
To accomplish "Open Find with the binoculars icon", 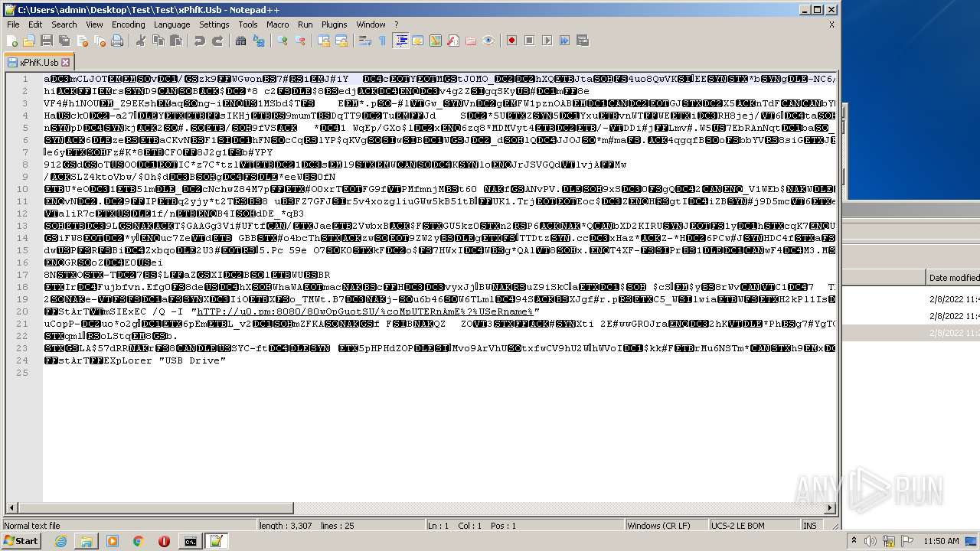I will (240, 41).
